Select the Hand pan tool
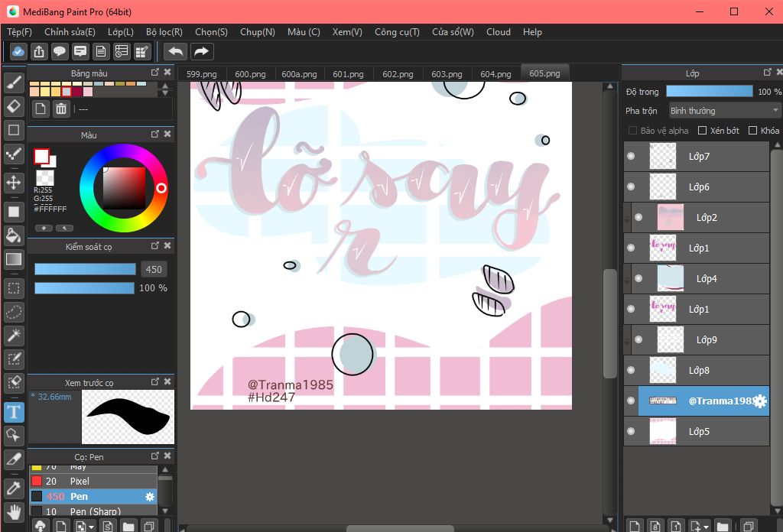This screenshot has width=783, height=532. [14, 512]
